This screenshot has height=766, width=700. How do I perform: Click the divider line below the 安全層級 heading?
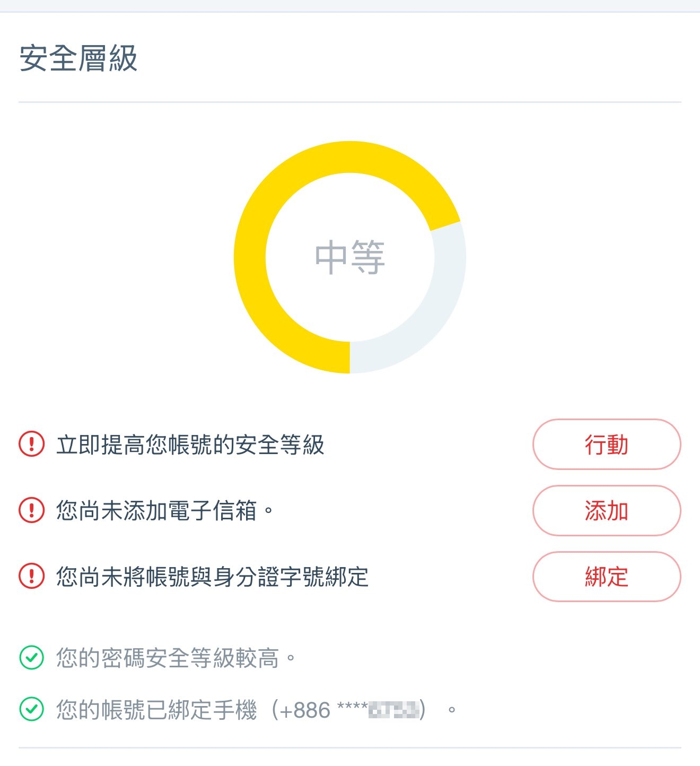[349, 102]
